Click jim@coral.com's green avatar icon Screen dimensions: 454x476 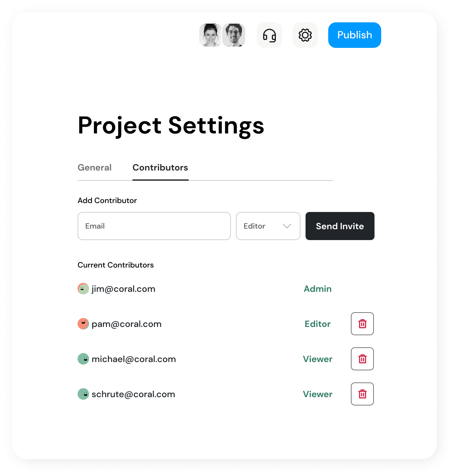coord(83,289)
